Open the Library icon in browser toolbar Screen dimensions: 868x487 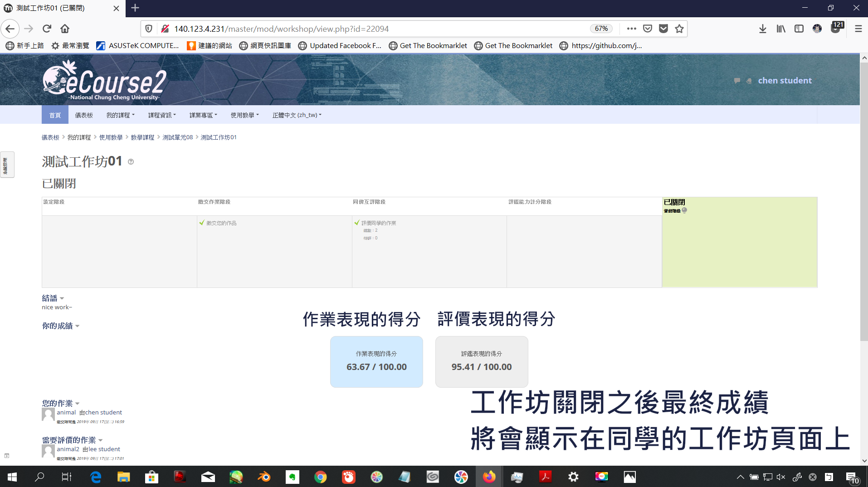pyautogui.click(x=780, y=29)
